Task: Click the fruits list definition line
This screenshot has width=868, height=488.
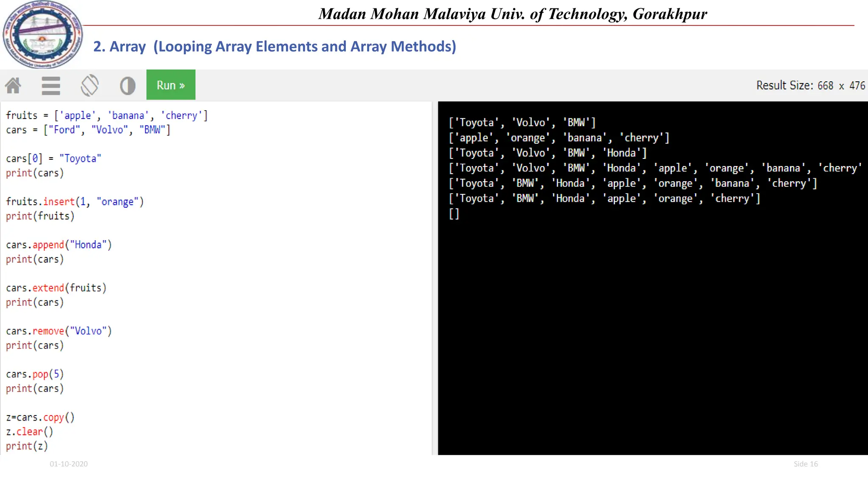Action: (107, 116)
